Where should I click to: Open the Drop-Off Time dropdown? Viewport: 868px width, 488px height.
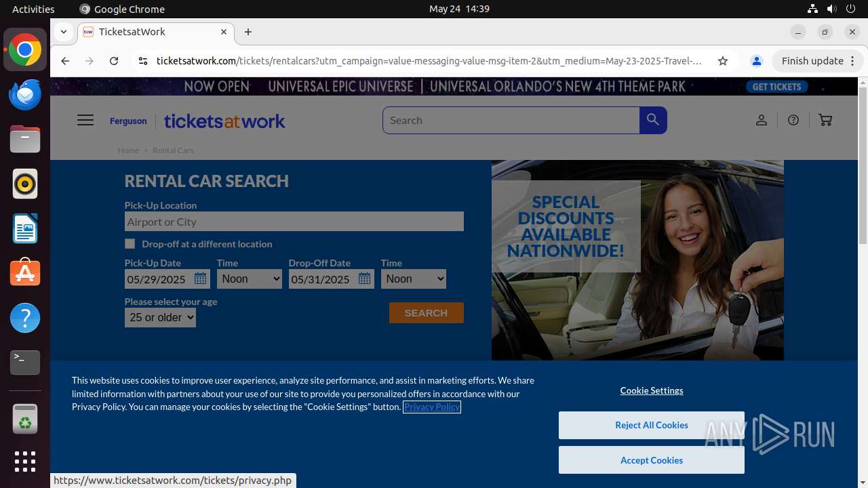(414, 279)
